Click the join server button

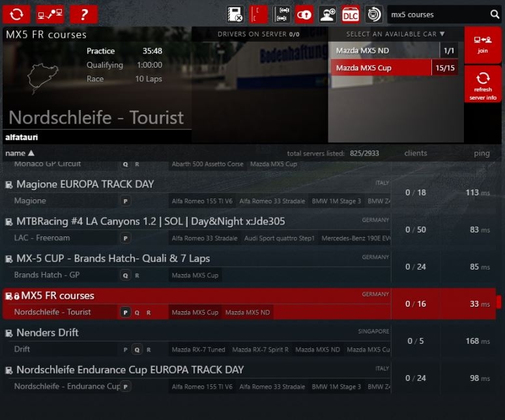click(x=482, y=45)
